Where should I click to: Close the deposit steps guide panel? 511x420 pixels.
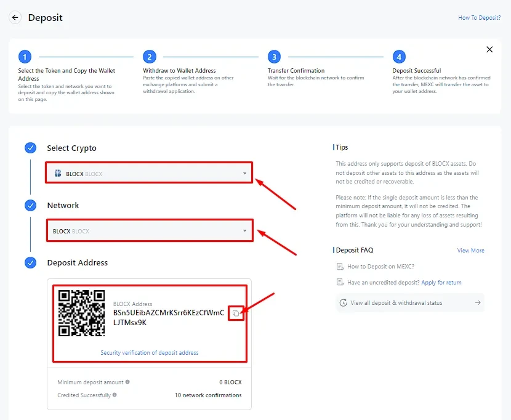[489, 49]
